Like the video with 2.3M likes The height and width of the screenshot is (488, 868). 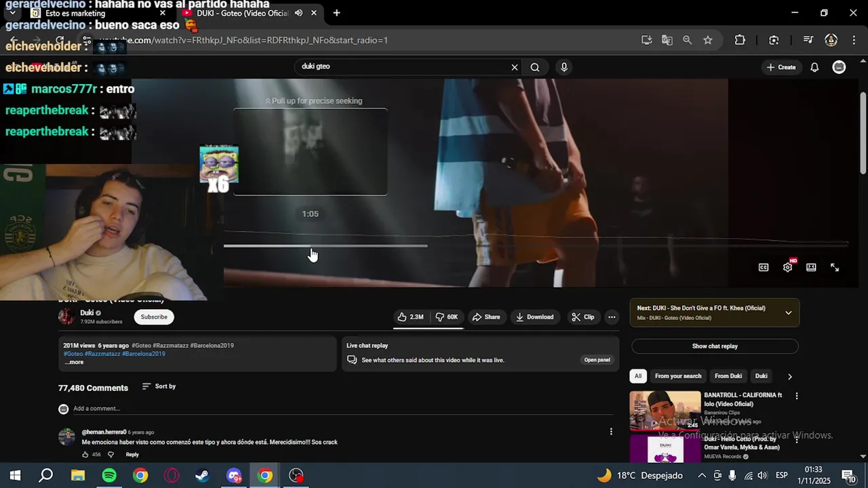(410, 317)
